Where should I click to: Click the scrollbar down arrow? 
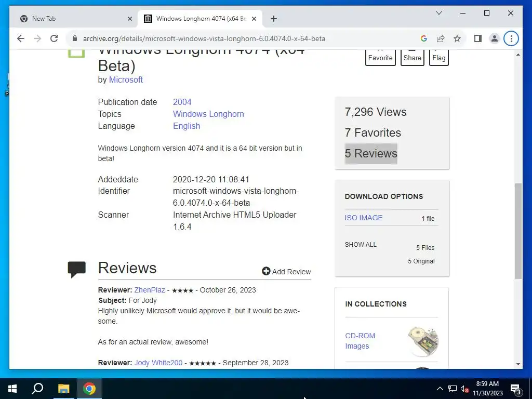point(518,364)
